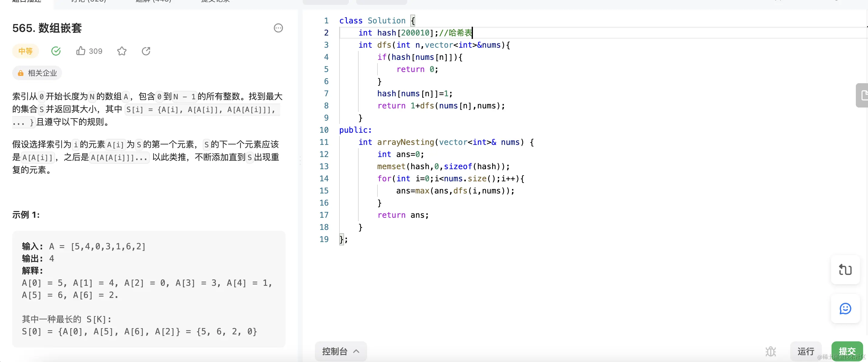Open the 相关企业 locked tag
This screenshot has width=868, height=362.
[37, 73]
